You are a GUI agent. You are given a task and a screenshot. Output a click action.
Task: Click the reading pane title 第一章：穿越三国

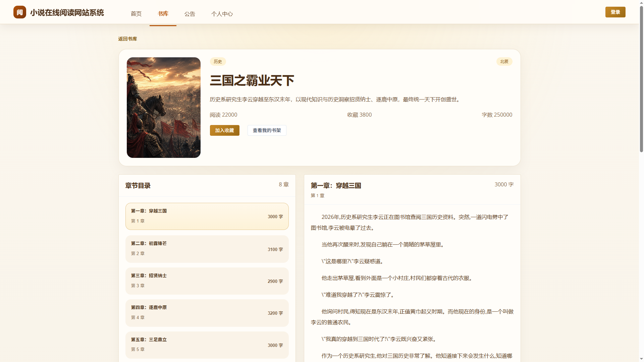pos(336,186)
